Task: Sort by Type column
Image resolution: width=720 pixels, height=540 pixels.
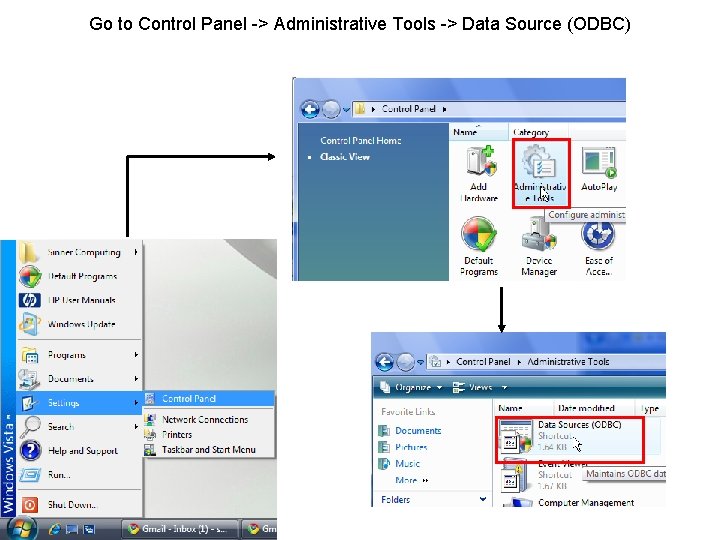Action: [650, 408]
